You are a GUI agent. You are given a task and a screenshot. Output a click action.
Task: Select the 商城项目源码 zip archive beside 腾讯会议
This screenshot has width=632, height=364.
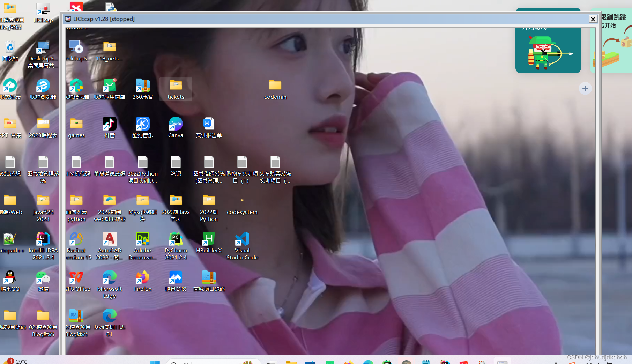point(209,281)
